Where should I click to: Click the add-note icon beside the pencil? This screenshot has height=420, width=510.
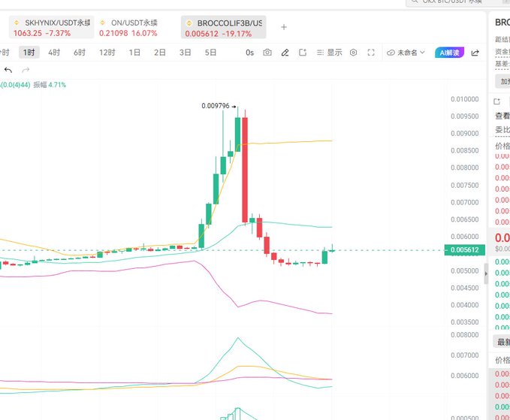click(303, 53)
